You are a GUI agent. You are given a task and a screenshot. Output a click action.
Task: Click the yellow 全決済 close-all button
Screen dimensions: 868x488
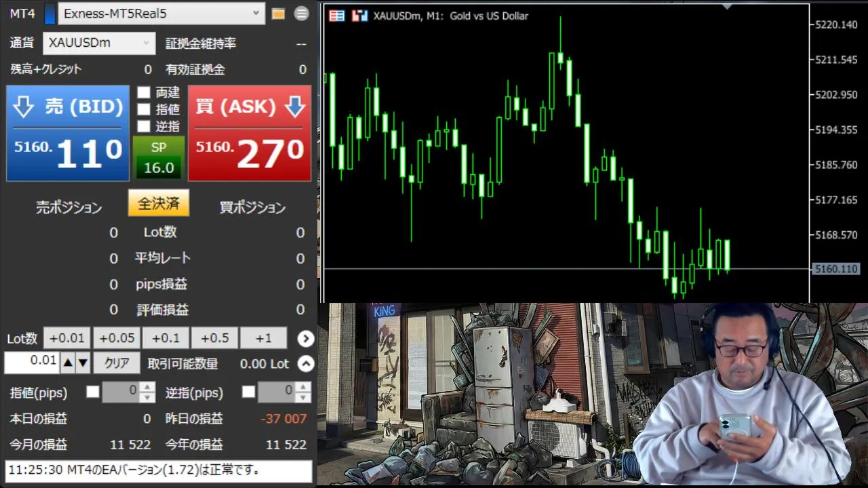point(159,203)
